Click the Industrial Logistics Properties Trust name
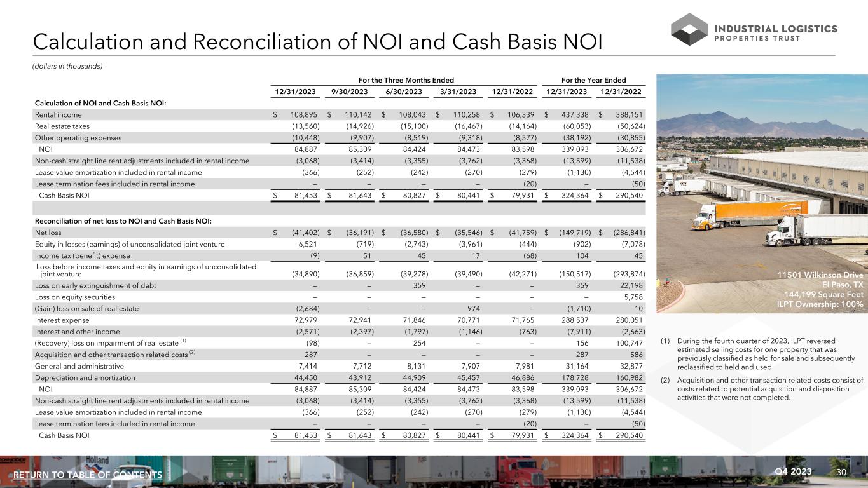This screenshot has width=868, height=488. click(x=776, y=33)
